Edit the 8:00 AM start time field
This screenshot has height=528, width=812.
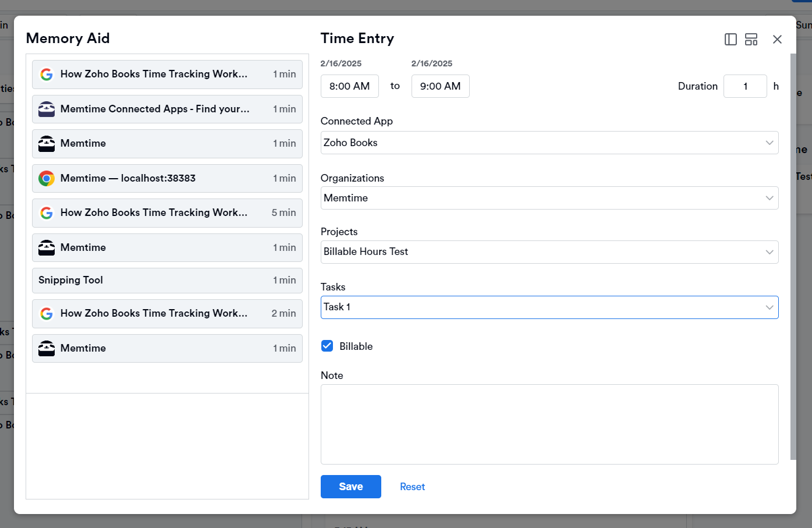click(350, 86)
